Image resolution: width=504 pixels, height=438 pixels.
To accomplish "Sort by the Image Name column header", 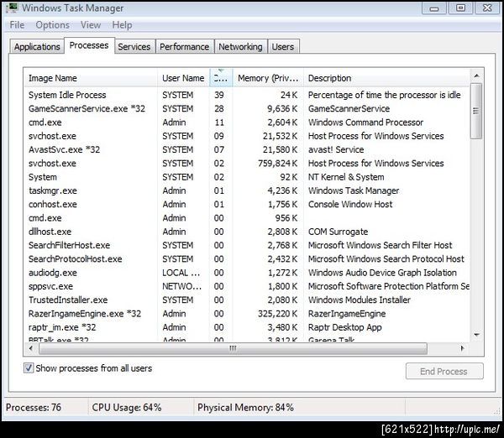I will coord(91,78).
